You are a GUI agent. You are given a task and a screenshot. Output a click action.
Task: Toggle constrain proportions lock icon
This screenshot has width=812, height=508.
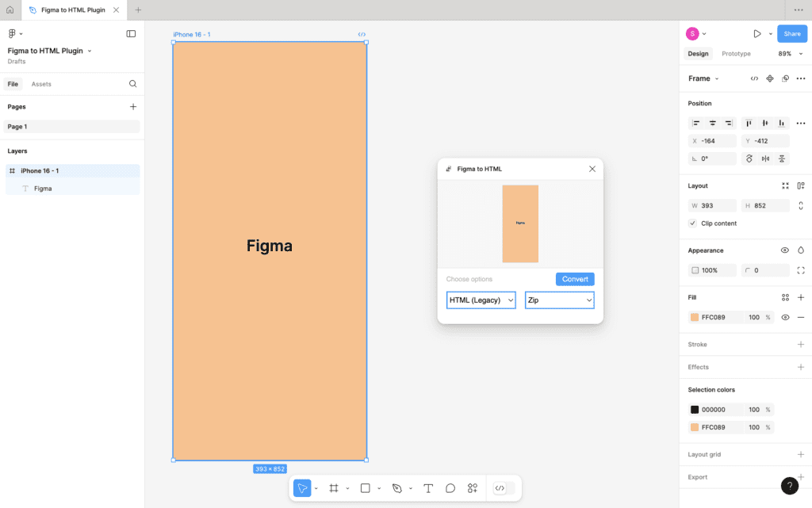(x=801, y=205)
